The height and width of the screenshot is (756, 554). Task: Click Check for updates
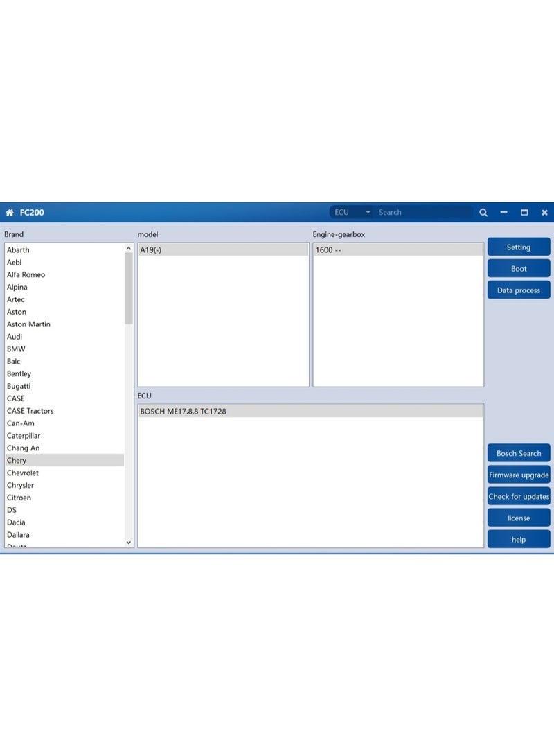click(x=519, y=497)
